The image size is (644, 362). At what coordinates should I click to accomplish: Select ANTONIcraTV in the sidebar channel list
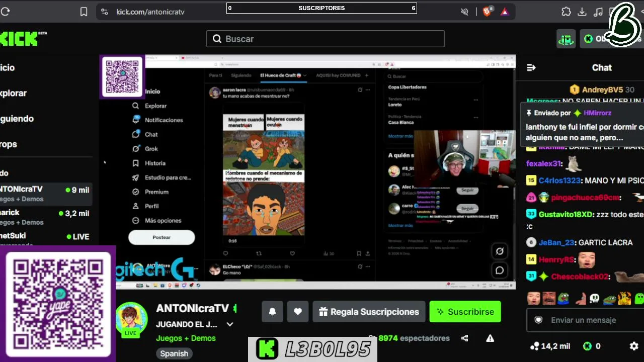(46, 194)
